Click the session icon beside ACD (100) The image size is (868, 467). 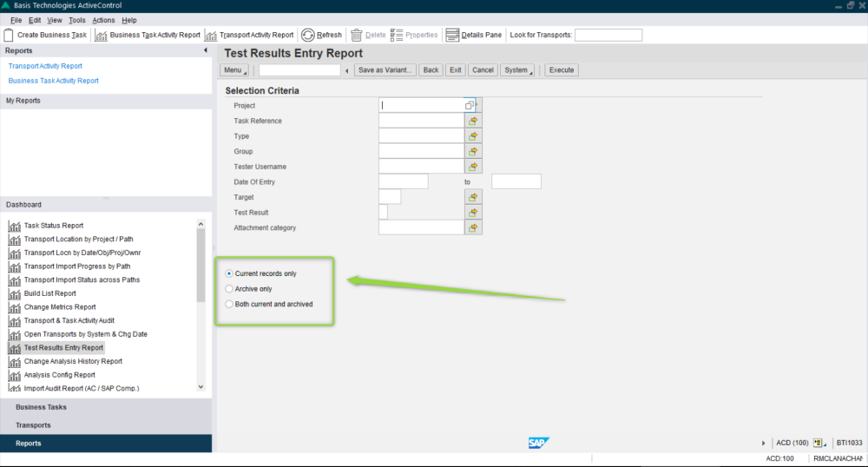tap(819, 443)
